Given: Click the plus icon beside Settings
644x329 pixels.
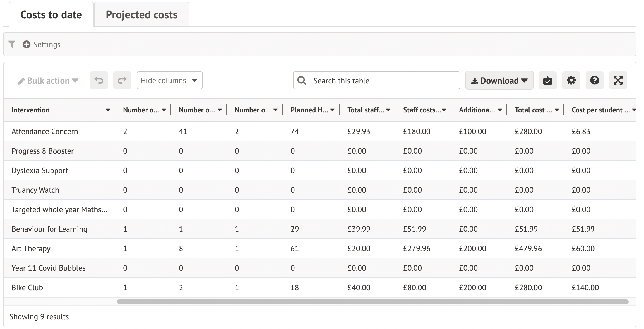Looking at the screenshot, I should pos(27,44).
